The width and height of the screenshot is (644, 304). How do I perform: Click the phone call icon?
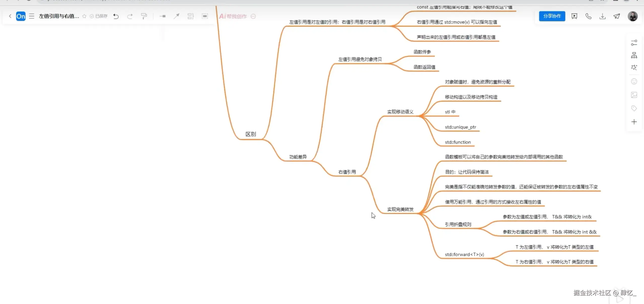[x=588, y=16]
